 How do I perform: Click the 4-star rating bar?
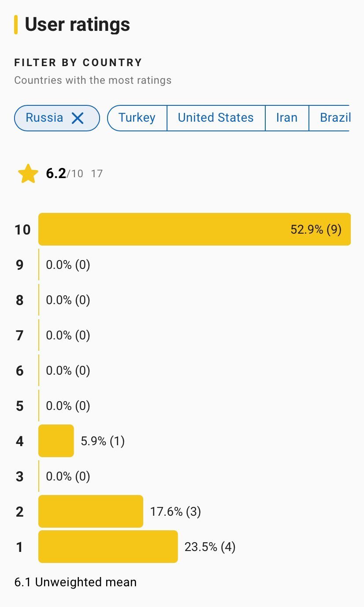pyautogui.click(x=56, y=441)
